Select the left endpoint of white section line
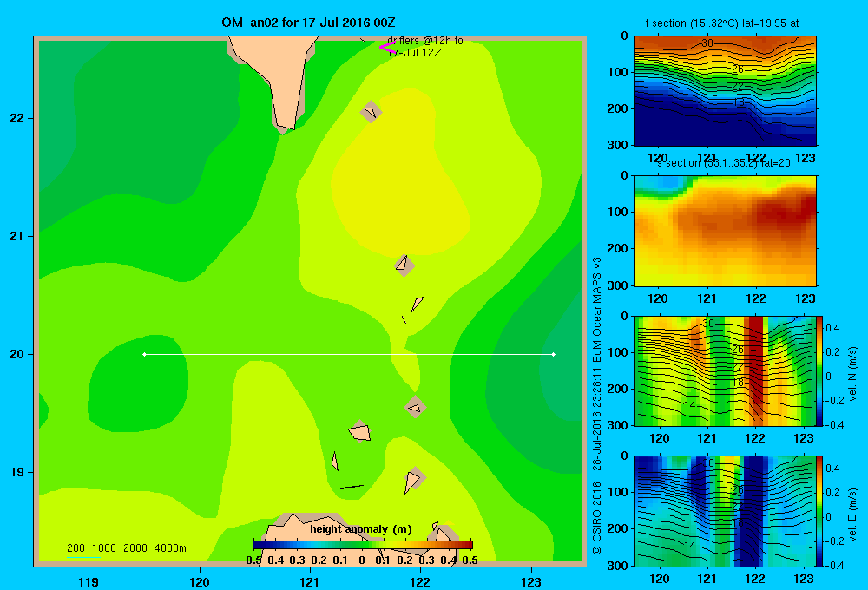Viewport: 868px width, 590px height. (144, 354)
